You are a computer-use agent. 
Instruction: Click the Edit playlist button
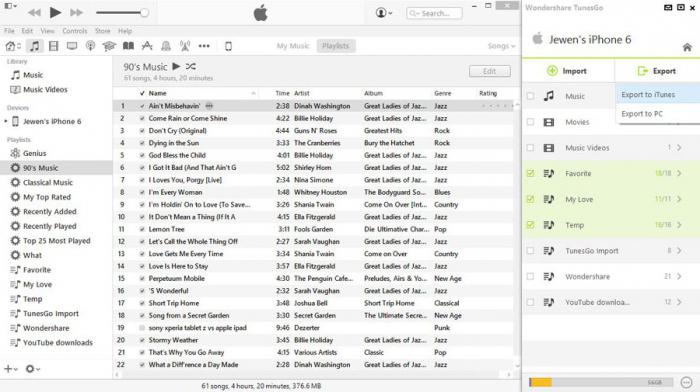click(490, 71)
